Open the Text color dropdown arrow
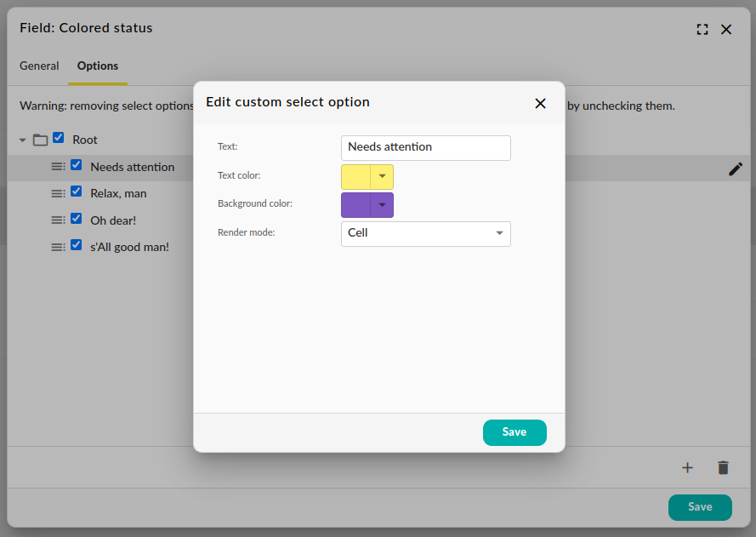 pyautogui.click(x=383, y=177)
